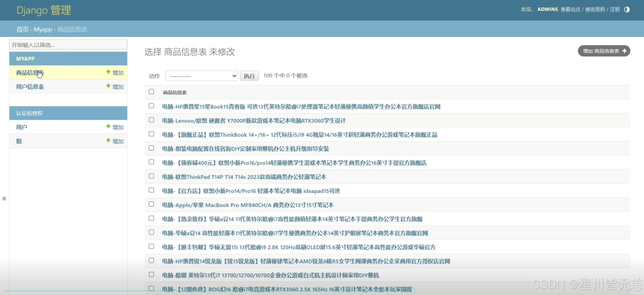Open the 华硕a豆14 高性能轻薄本 link

295,233
